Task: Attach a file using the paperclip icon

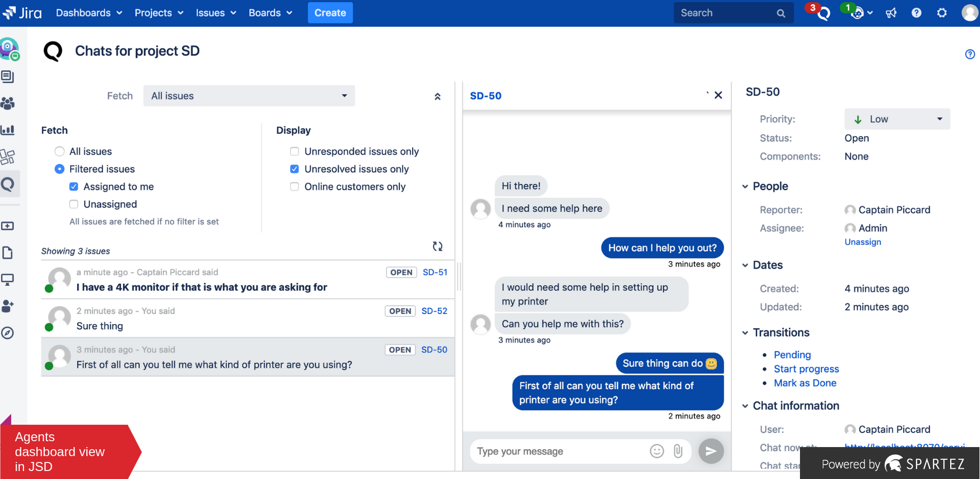Action: (678, 451)
